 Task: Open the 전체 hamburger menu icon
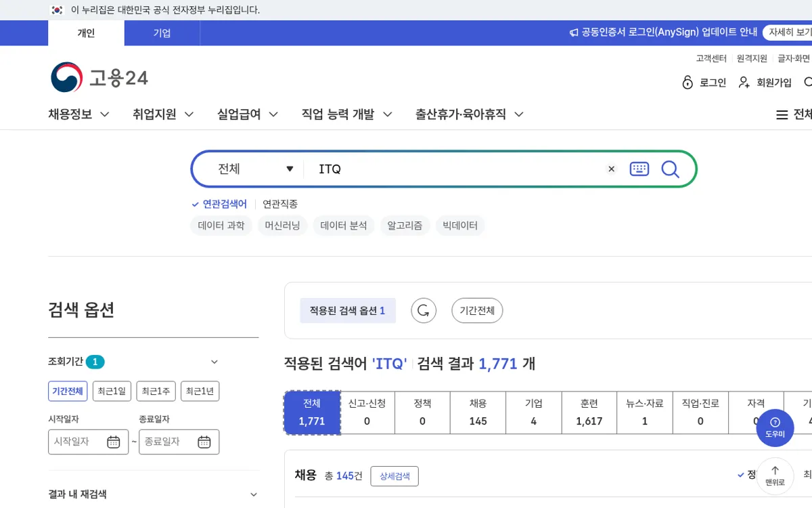(x=782, y=115)
